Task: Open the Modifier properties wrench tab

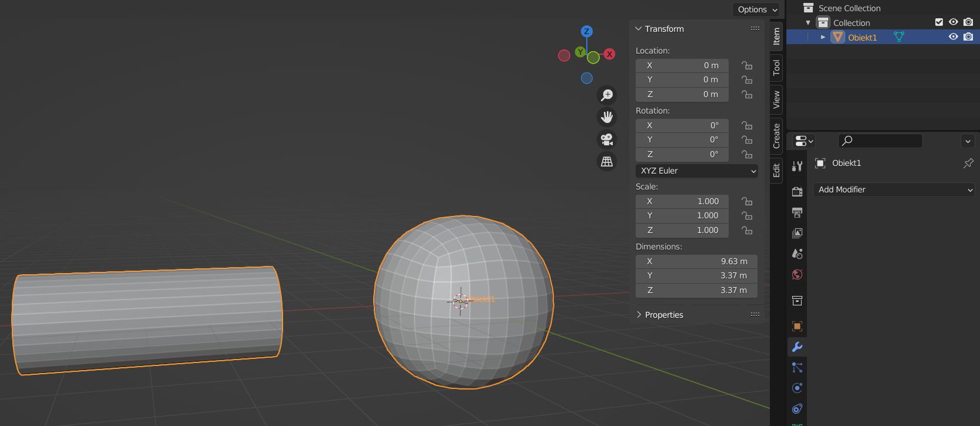Action: coord(797,347)
